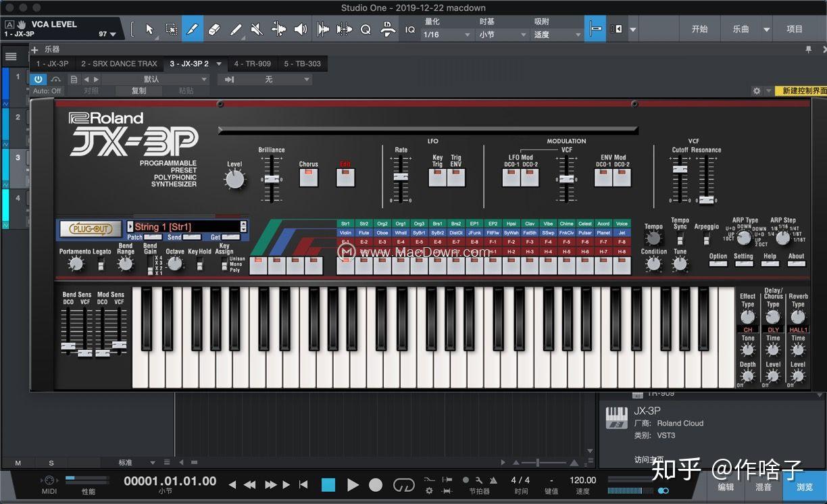
Task: Click the Level knob on JX-3P
Action: pos(234,180)
